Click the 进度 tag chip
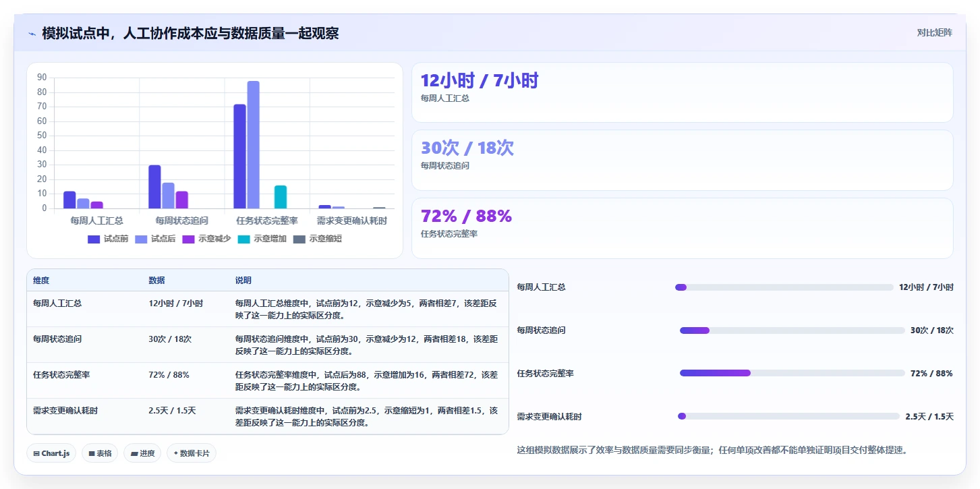 [143, 453]
